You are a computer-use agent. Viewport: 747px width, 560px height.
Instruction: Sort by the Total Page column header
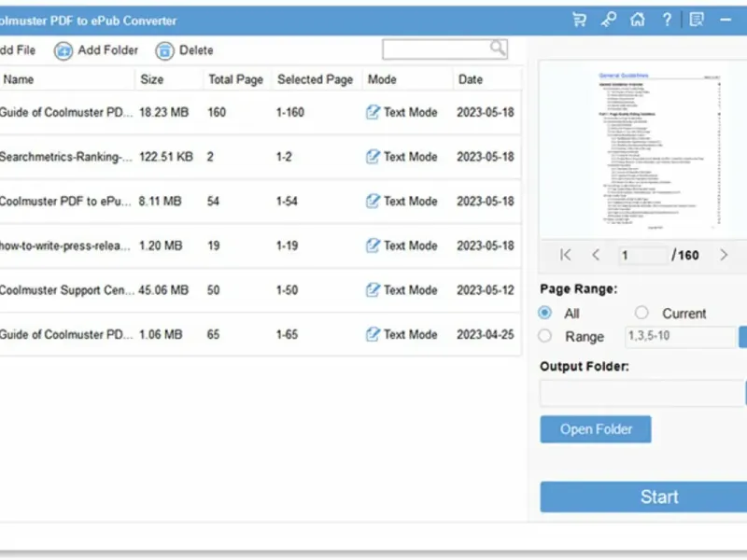[x=236, y=79]
